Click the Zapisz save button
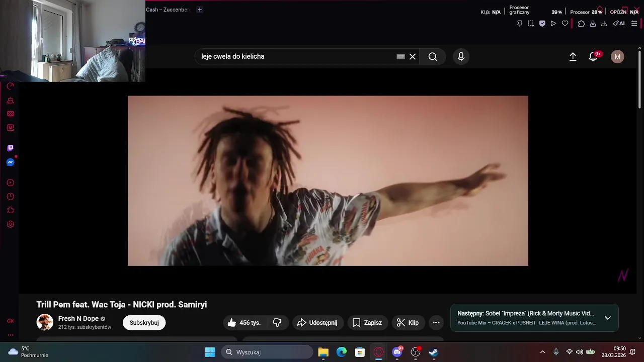This screenshot has width=644, height=362. pyautogui.click(x=367, y=323)
